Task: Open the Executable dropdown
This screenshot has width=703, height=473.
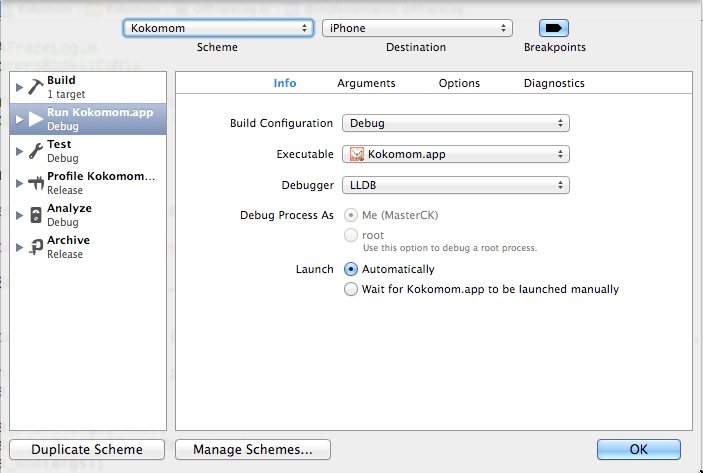Action: pyautogui.click(x=456, y=154)
